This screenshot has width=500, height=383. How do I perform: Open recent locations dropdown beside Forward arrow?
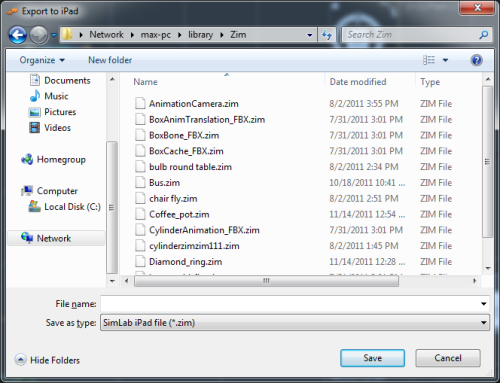(x=54, y=35)
